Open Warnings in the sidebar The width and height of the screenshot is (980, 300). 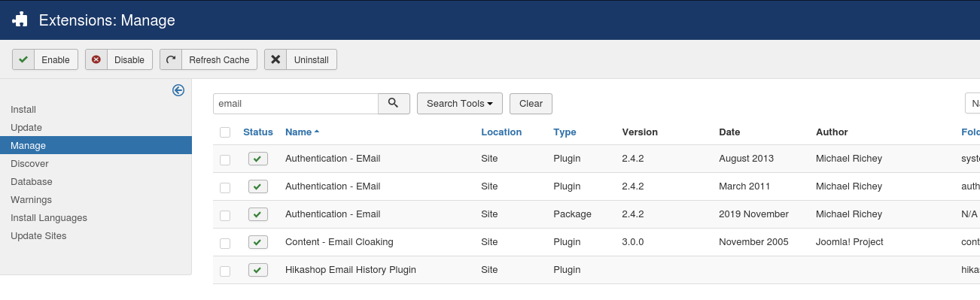tap(31, 199)
